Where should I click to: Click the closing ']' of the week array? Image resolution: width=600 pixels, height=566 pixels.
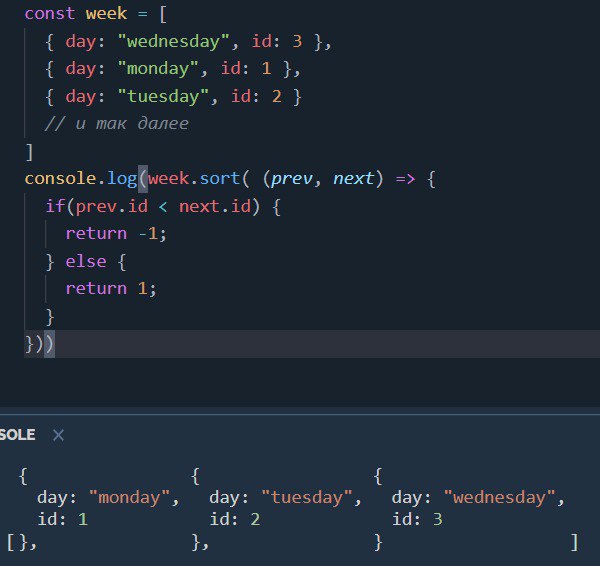click(29, 152)
